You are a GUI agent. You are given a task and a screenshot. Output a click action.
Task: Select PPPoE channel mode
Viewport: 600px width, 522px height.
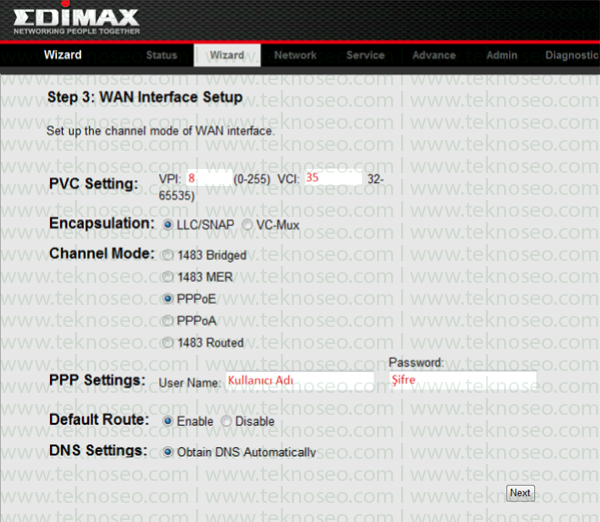click(x=168, y=299)
